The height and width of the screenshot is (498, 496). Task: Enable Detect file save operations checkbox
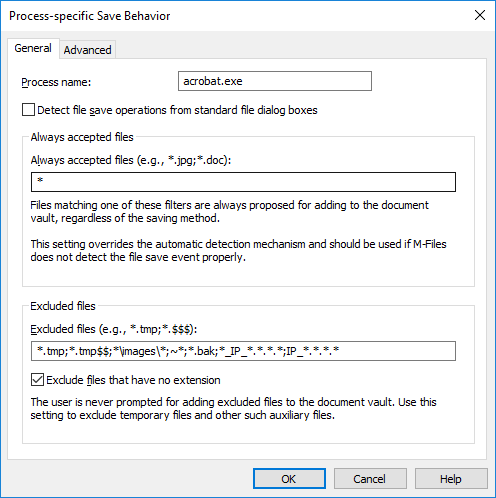click(x=28, y=110)
